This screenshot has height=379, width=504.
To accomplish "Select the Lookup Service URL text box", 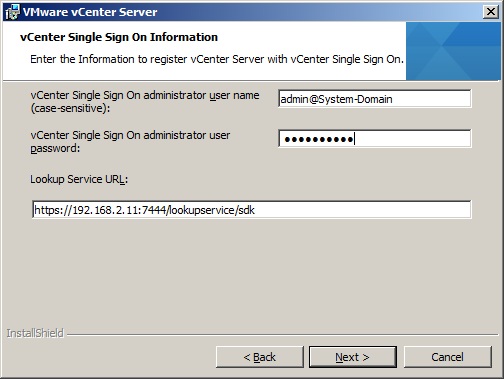I will [252, 210].
